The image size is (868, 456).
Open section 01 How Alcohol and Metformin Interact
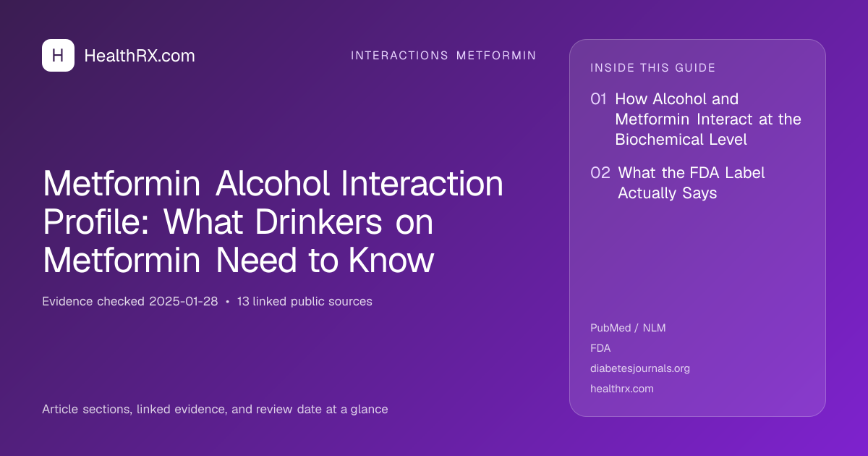696,119
